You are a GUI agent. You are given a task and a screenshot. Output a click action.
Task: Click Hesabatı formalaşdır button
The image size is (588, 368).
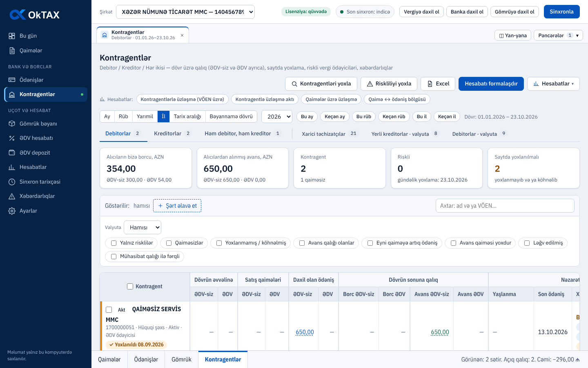point(491,84)
